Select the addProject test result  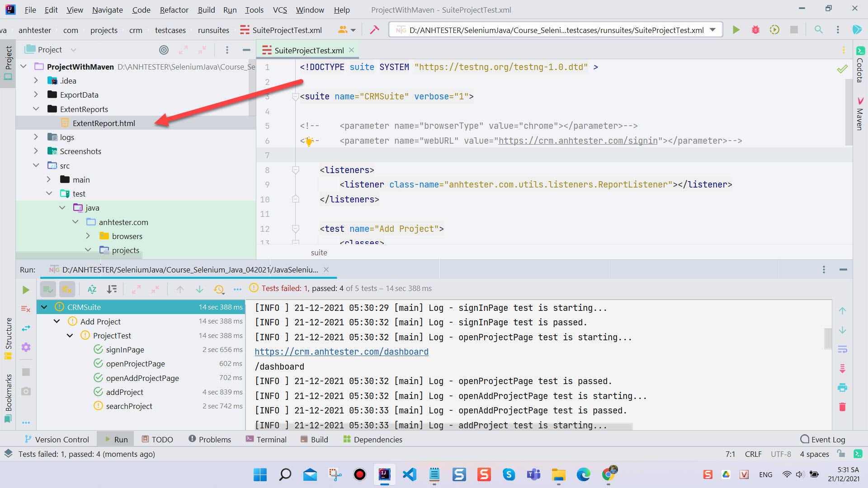click(x=124, y=392)
